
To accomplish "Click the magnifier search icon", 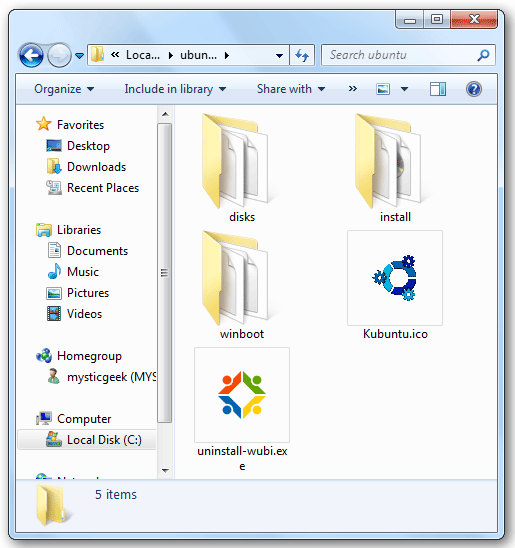I will point(483,55).
